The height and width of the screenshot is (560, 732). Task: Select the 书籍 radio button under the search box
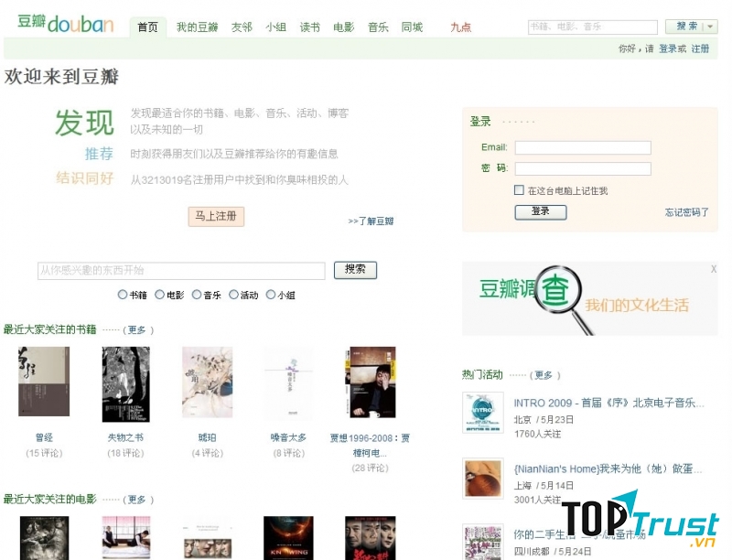(121, 295)
